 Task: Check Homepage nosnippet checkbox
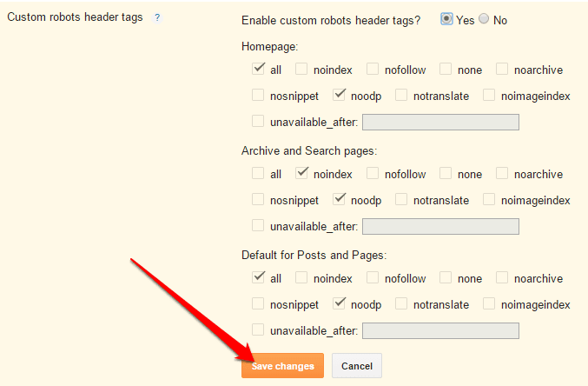(x=258, y=95)
